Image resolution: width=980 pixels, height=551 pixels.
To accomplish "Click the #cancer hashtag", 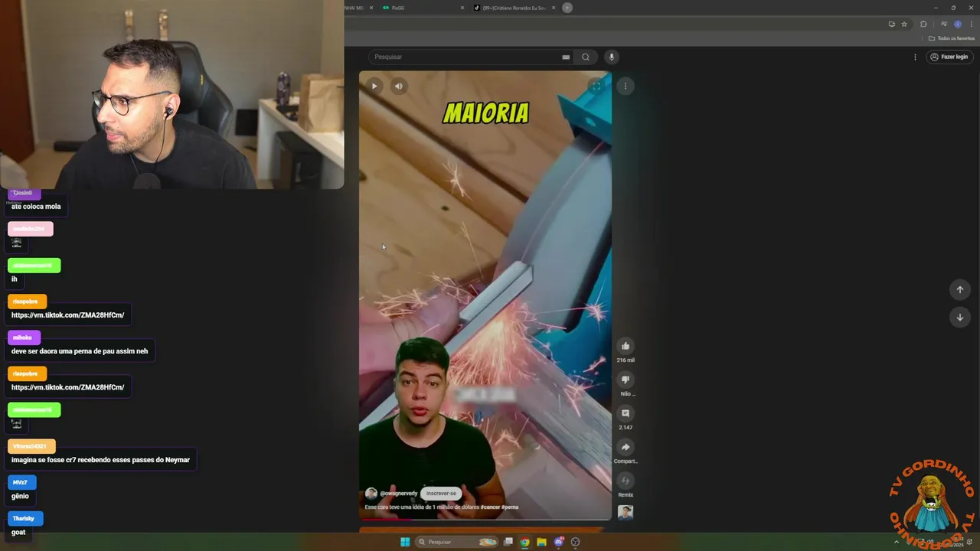I will (x=490, y=507).
